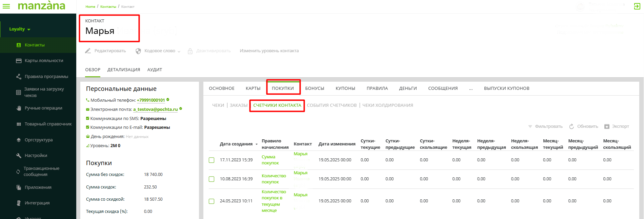The width and height of the screenshot is (644, 219).
Task: Click the mobile phone number link
Action: point(151,100)
